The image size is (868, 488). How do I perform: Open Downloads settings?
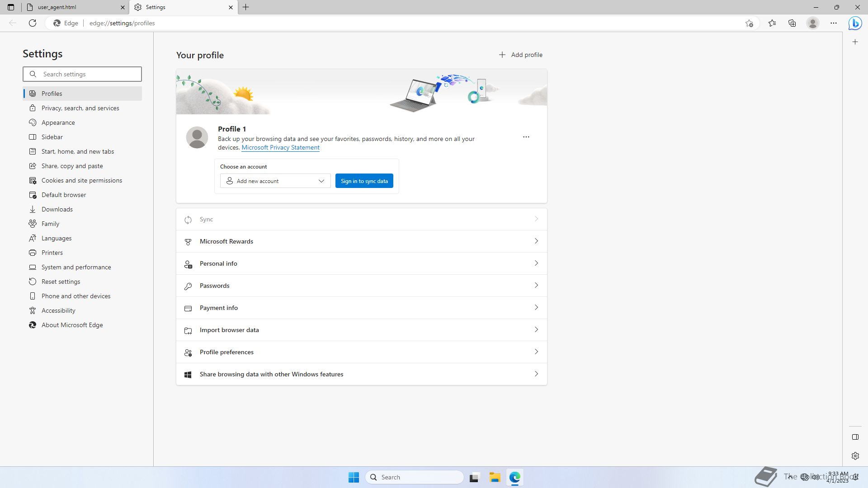pyautogui.click(x=82, y=209)
